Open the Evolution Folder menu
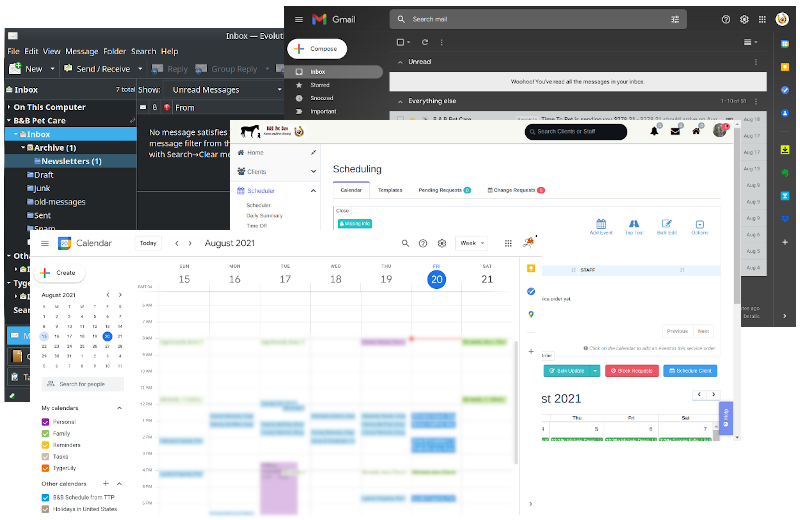Screen dimensions: 800x520 [x=114, y=52]
